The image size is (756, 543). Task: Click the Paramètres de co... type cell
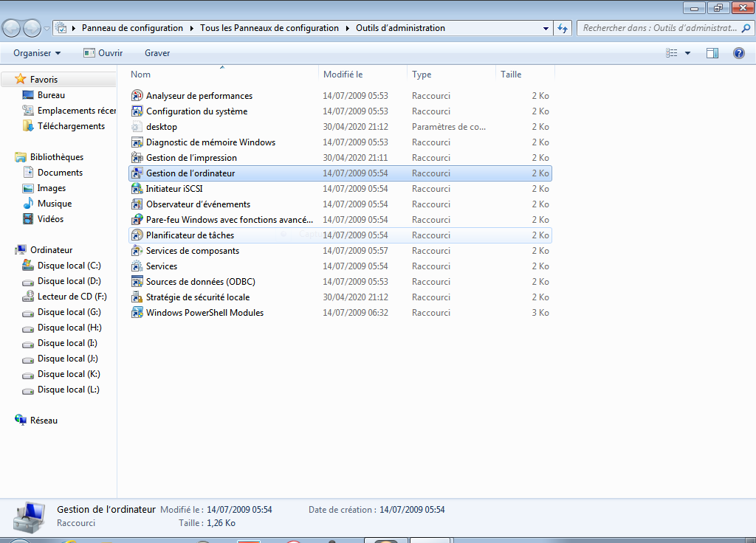(448, 127)
